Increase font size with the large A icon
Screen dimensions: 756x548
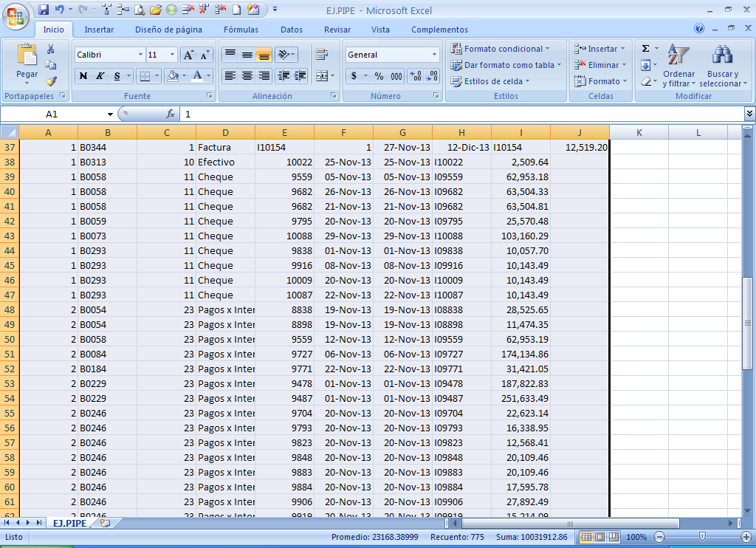click(188, 55)
